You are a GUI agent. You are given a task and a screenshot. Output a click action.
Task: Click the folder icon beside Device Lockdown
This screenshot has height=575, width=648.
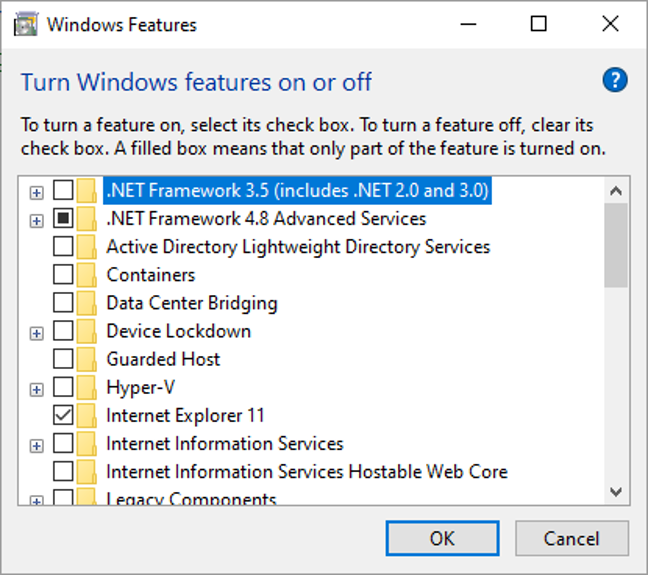coord(88,331)
